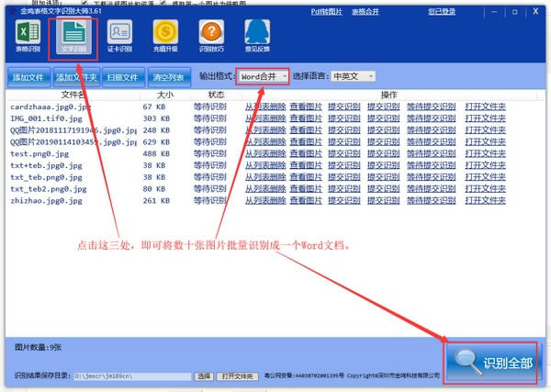Open the 表格识别 Excel icon

pos(28,36)
